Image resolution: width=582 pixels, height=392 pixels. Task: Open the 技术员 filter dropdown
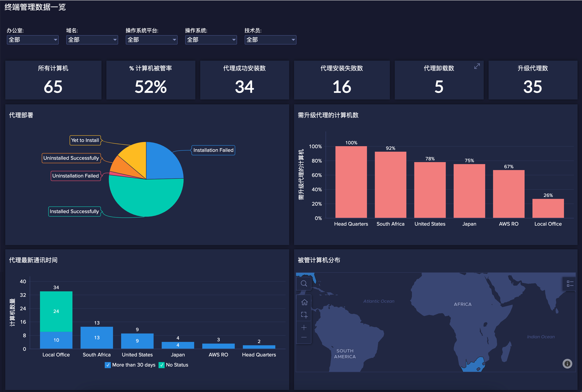270,40
